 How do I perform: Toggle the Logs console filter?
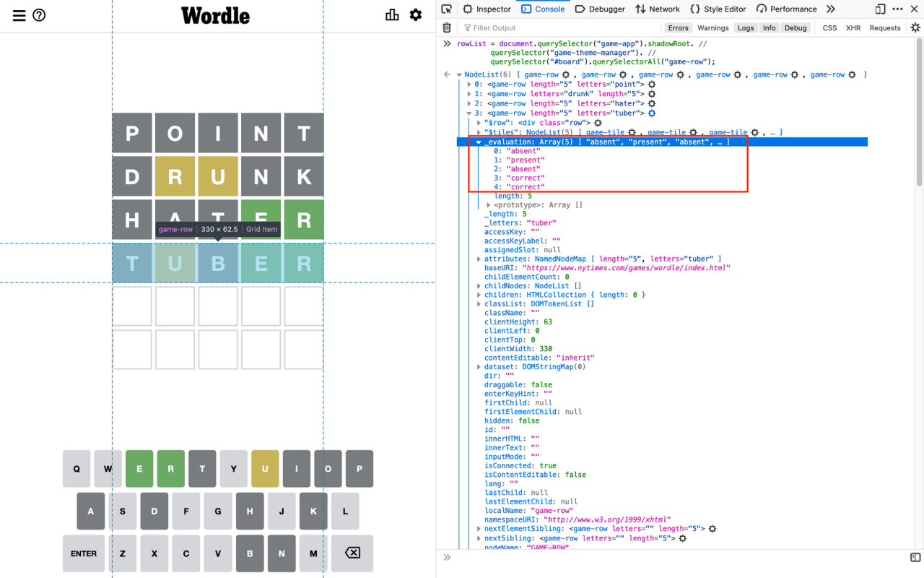746,27
